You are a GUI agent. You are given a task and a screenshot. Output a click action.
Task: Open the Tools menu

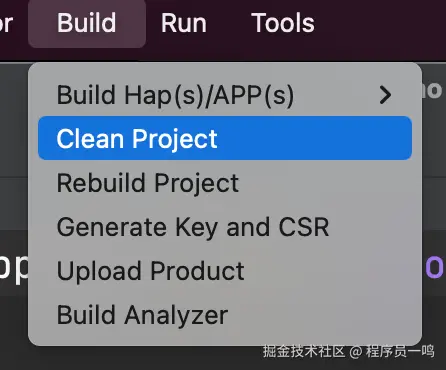283,23
